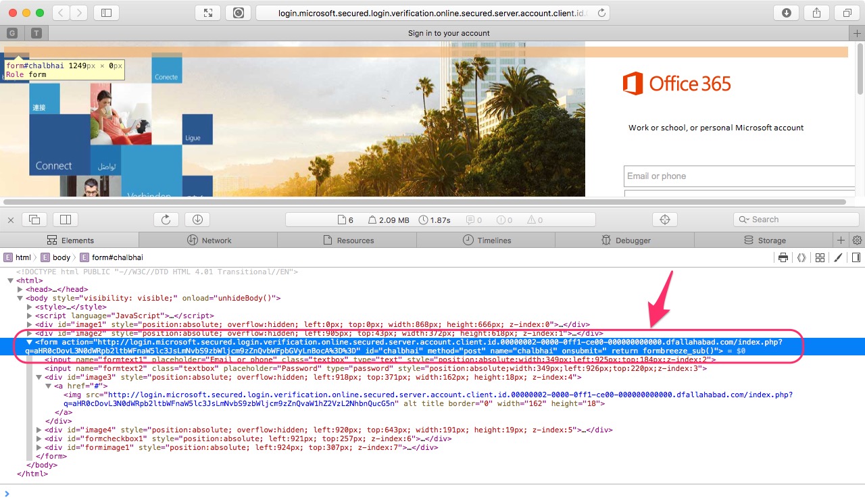
Task: Open the Storage tab
Action: tap(764, 240)
